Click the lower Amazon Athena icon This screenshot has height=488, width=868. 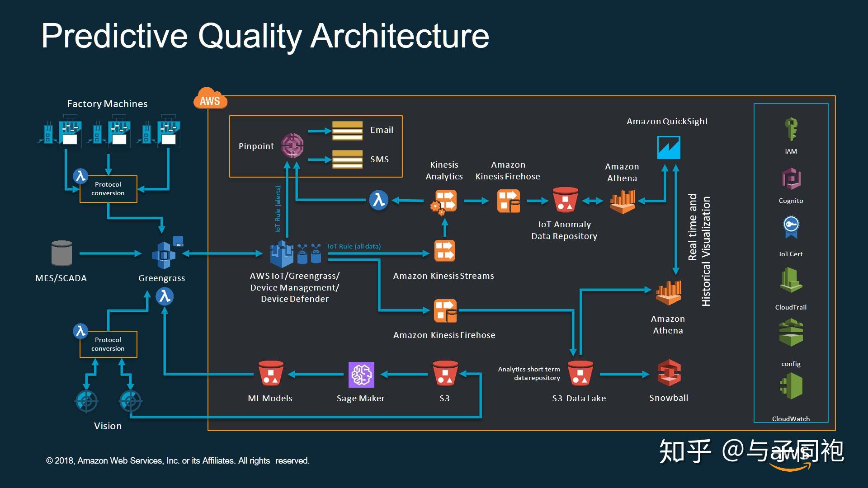[x=669, y=293]
